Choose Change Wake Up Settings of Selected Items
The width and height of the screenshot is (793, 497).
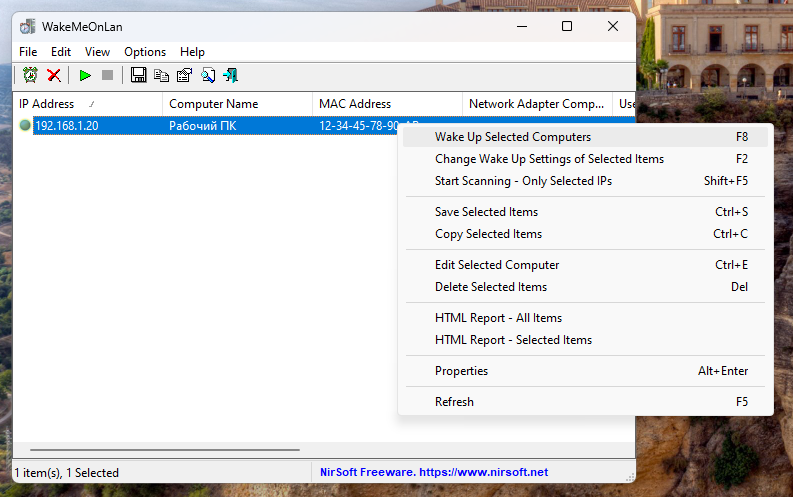point(586,159)
